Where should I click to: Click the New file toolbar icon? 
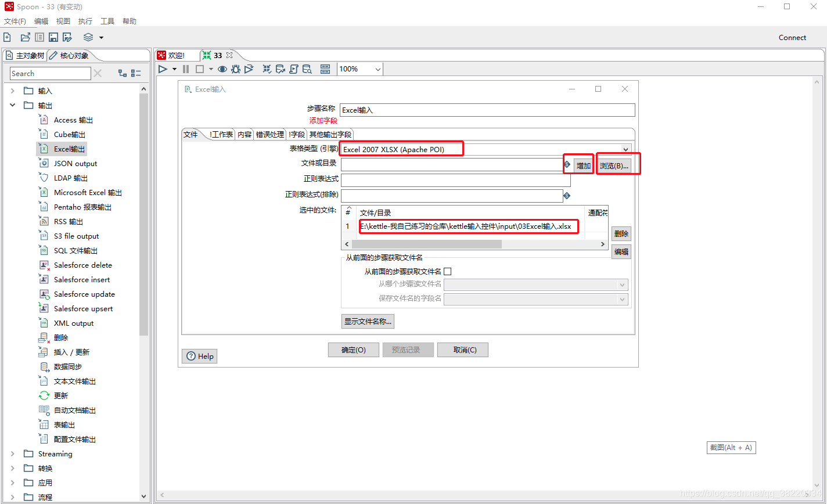[7, 37]
